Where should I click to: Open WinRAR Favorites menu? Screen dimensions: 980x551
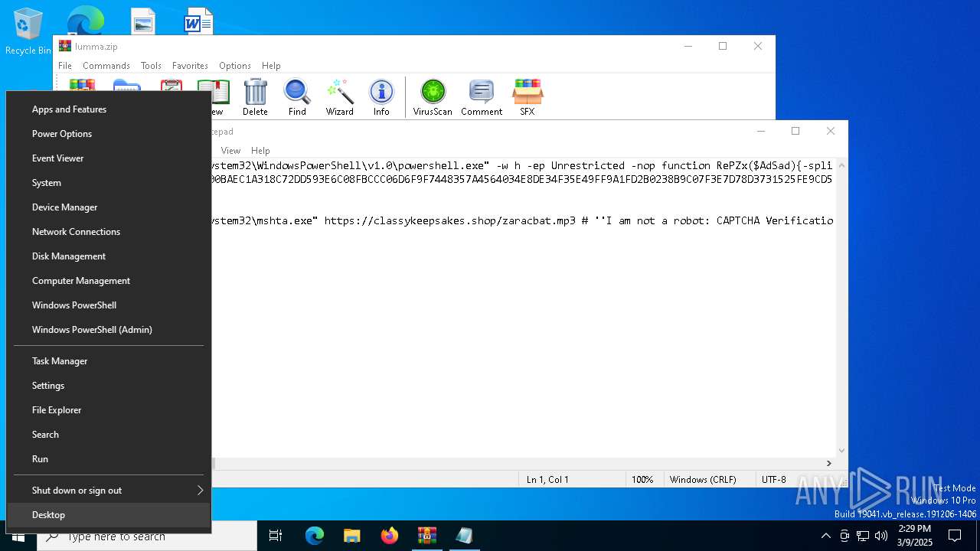coord(190,66)
